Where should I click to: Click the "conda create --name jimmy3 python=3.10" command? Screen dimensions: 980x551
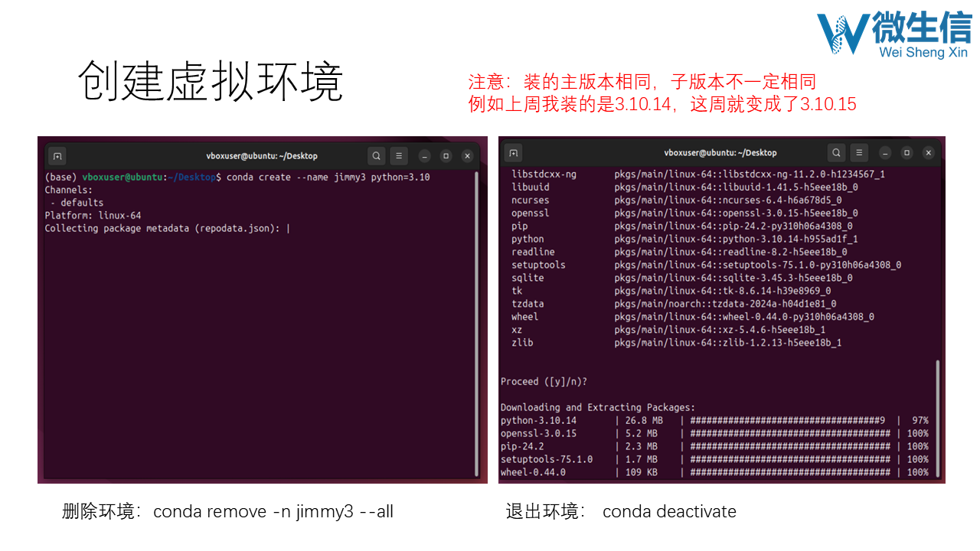(x=328, y=177)
